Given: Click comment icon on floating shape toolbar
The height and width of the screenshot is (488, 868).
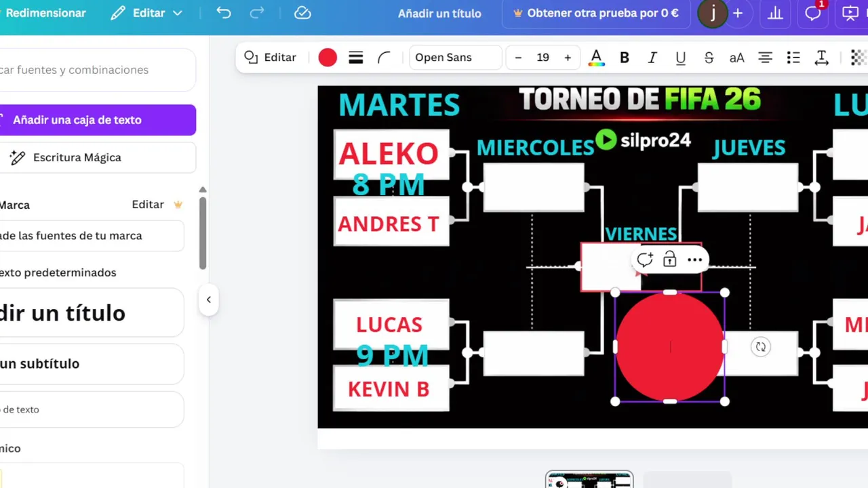Looking at the screenshot, I should point(644,260).
